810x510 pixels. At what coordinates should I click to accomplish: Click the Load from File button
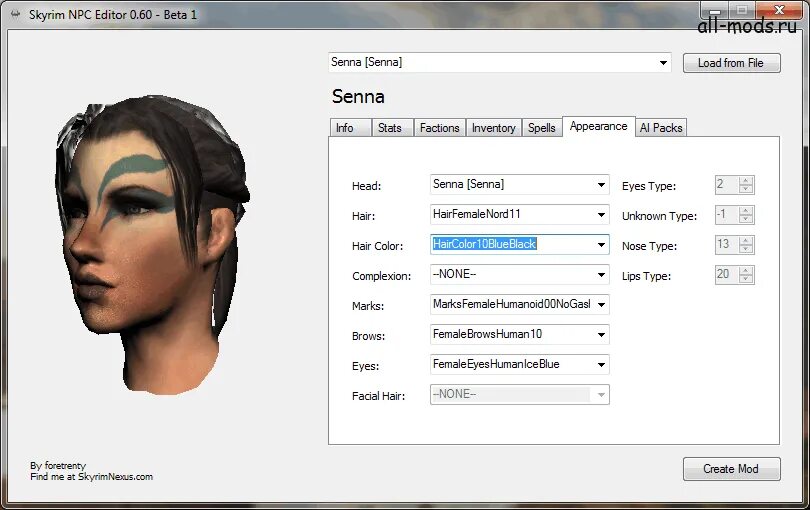pos(731,63)
